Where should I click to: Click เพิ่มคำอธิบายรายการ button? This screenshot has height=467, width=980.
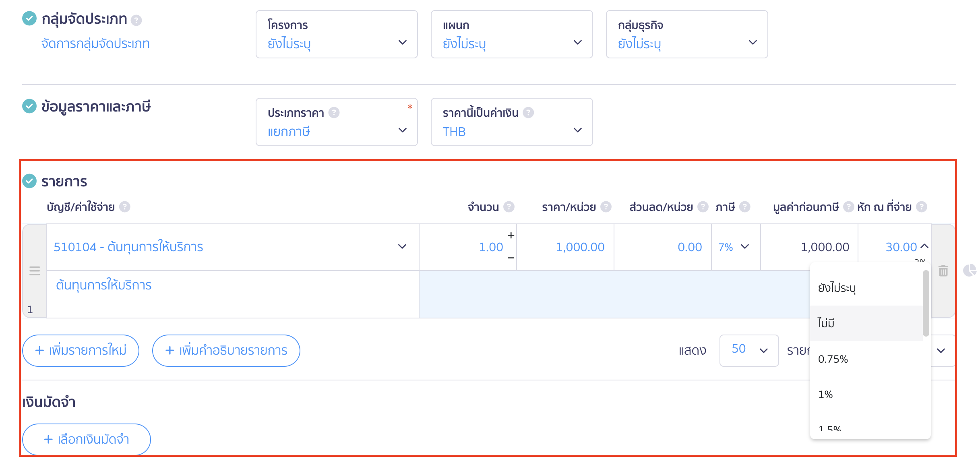226,351
